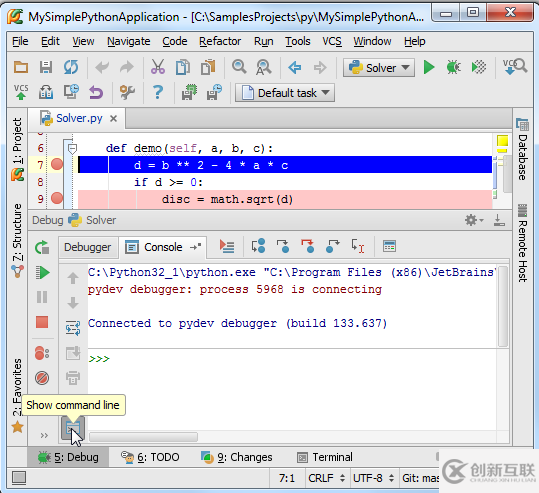Cut selection with scissors icon
This screenshot has width=539, height=493.
pos(158,67)
